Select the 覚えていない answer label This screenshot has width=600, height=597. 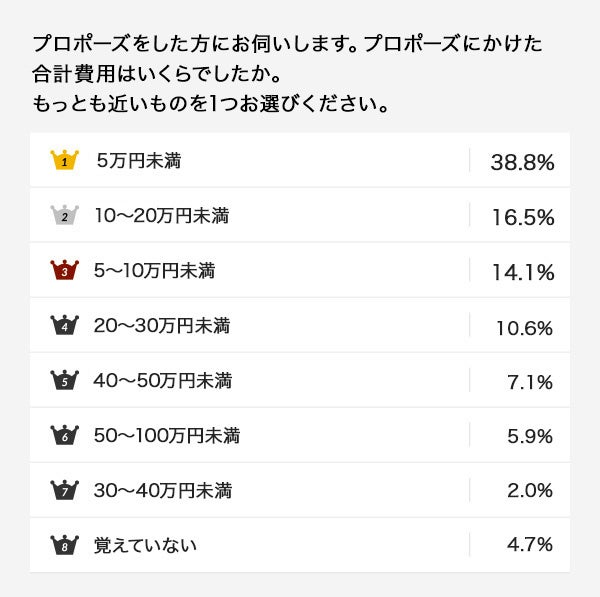[x=146, y=545]
